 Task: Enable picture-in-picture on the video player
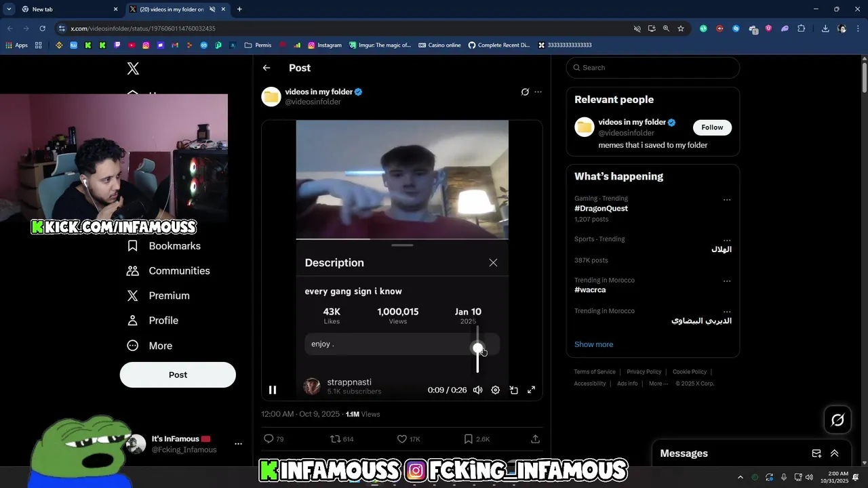pyautogui.click(x=514, y=390)
